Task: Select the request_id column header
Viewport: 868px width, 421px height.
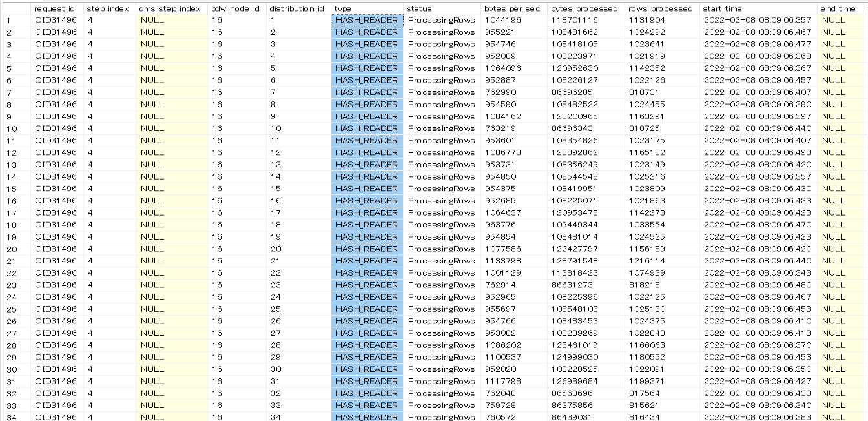Action: (57, 8)
